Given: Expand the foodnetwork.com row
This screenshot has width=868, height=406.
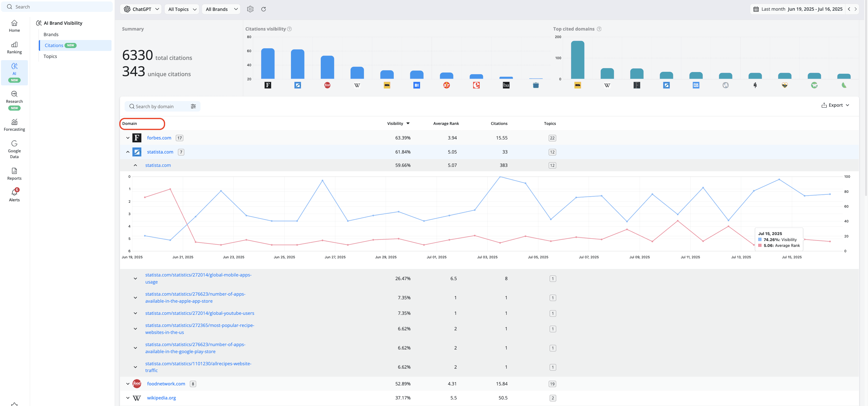Looking at the screenshot, I should (x=128, y=384).
